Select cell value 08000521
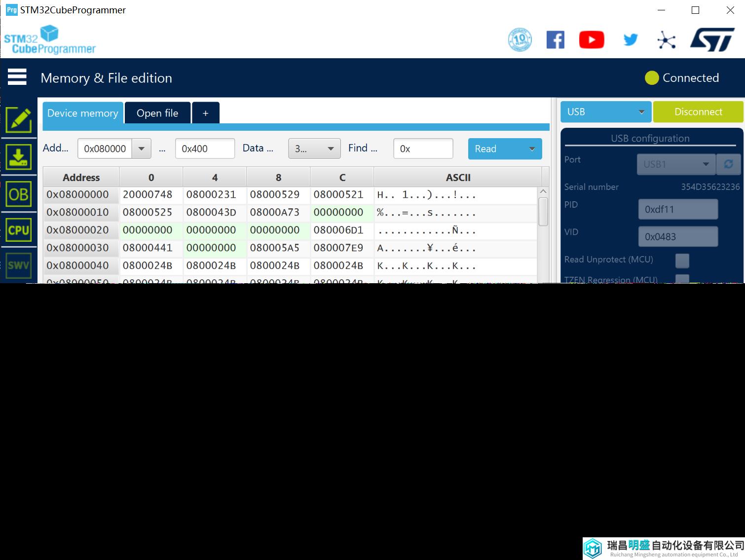 click(x=342, y=194)
